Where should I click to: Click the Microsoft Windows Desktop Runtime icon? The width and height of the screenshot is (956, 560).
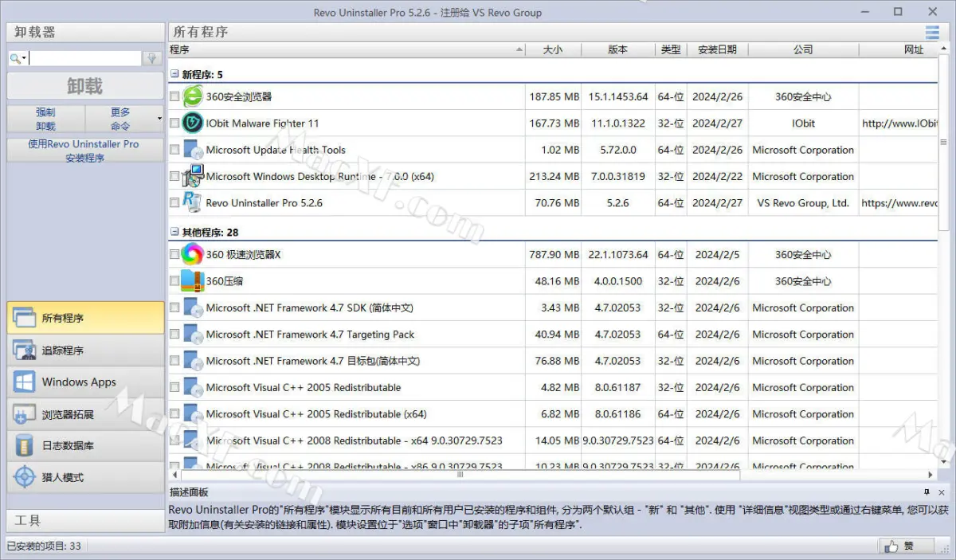193,176
